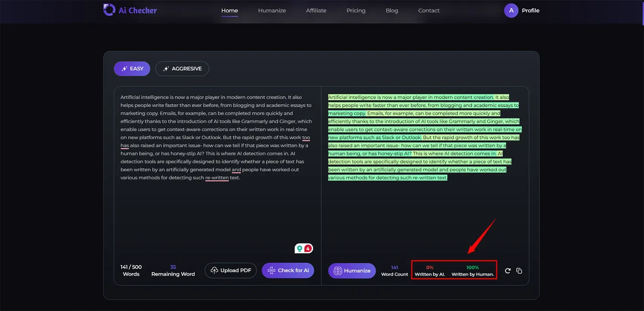Click the profile avatar with letter A
Image resolution: width=644 pixels, height=311 pixels.
click(511, 11)
